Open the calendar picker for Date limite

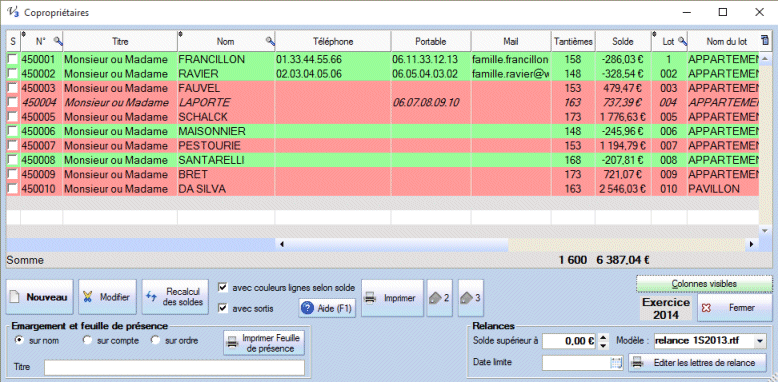pyautogui.click(x=616, y=363)
